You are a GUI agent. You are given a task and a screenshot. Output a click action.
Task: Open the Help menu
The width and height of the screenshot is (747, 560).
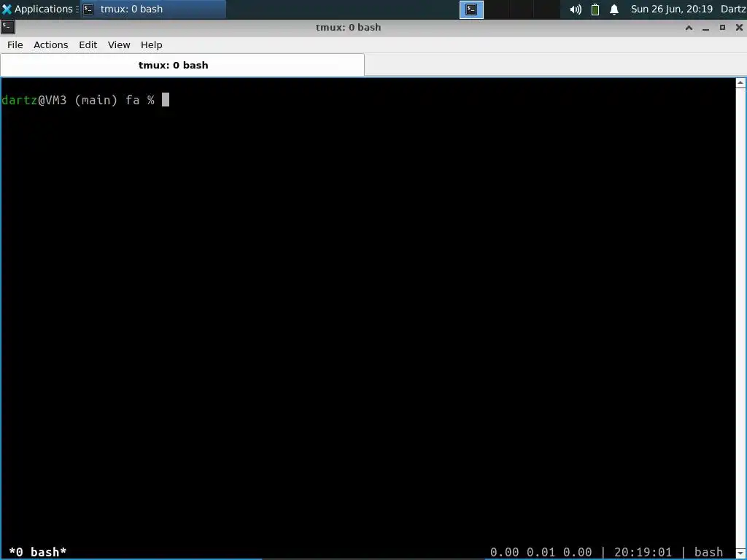152,44
